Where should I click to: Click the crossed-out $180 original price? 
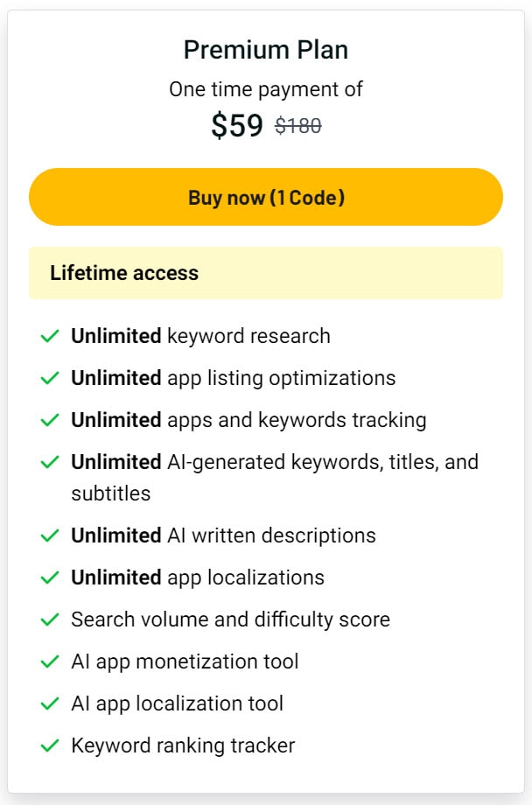tap(298, 126)
